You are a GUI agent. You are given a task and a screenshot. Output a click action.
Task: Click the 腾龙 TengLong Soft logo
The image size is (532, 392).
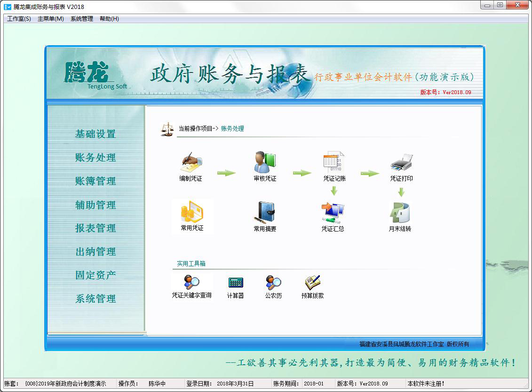pyautogui.click(x=95, y=76)
